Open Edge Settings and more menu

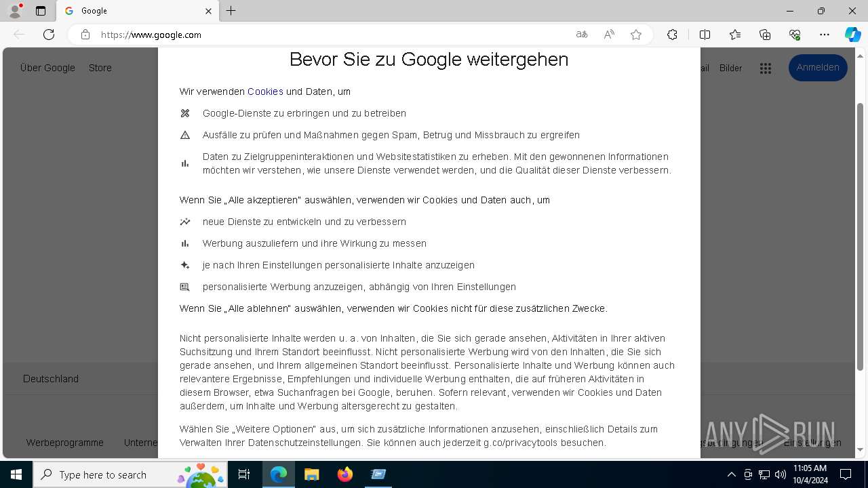[825, 35]
